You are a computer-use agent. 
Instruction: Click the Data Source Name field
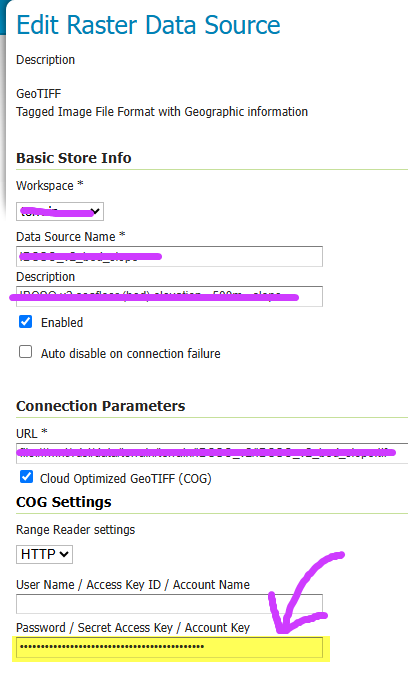[169, 256]
